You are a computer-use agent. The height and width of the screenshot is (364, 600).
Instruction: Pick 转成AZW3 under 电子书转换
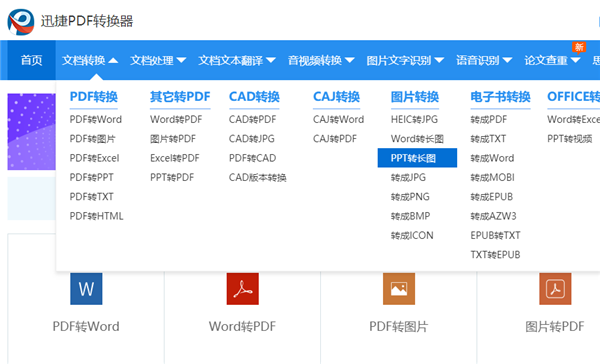494,216
